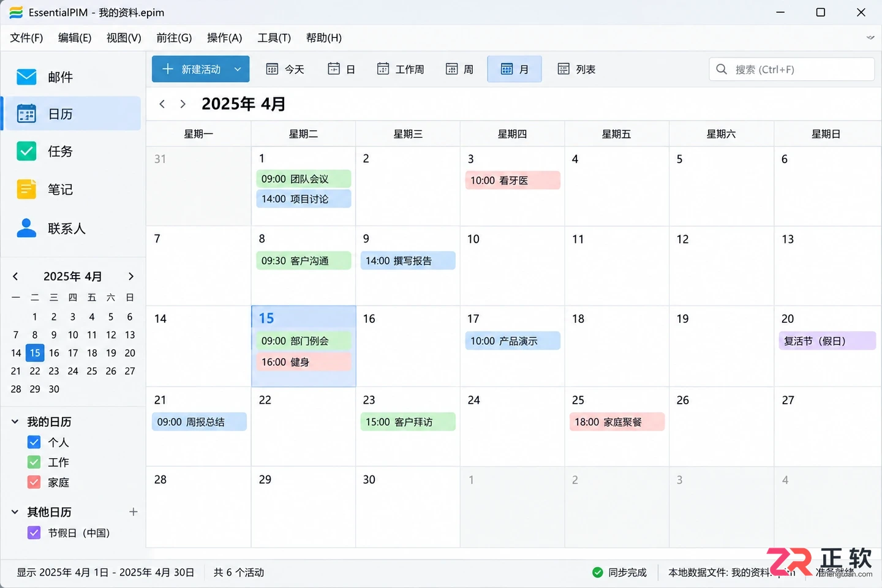Switch to 日 day view icon

(x=334, y=69)
